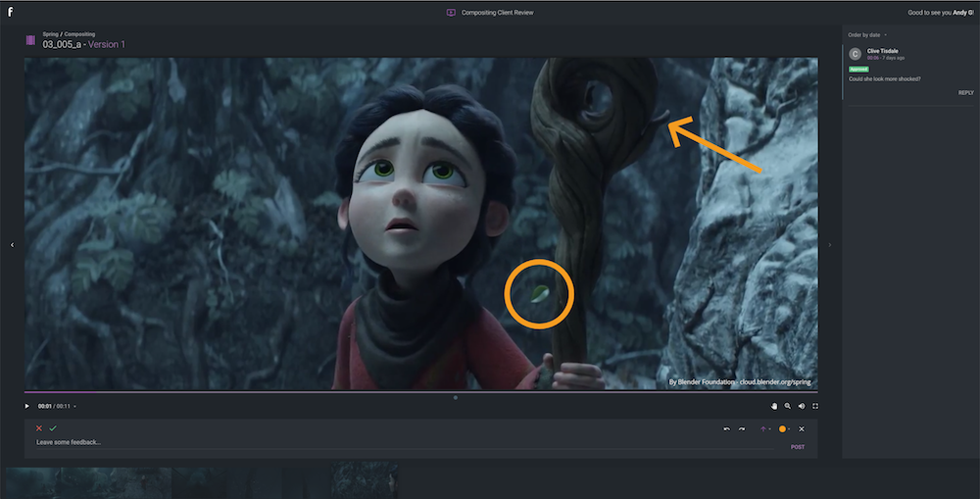The height and width of the screenshot is (499, 980).
Task: Click the 03_005_a shot name
Action: coord(61,44)
